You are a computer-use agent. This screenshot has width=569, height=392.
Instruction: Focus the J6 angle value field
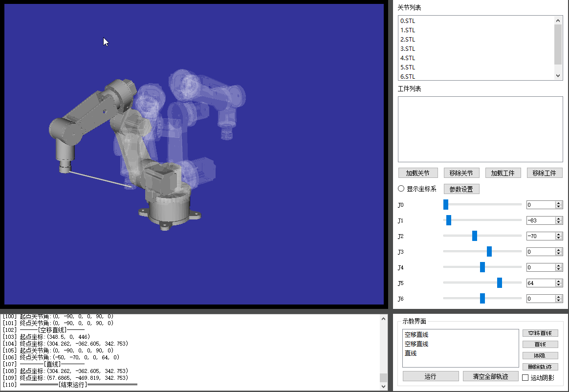click(541, 298)
